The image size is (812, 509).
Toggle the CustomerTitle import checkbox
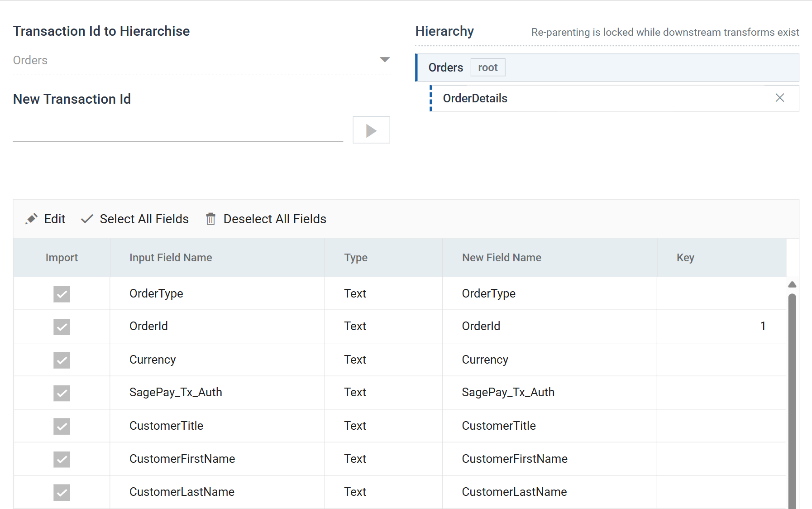[62, 426]
